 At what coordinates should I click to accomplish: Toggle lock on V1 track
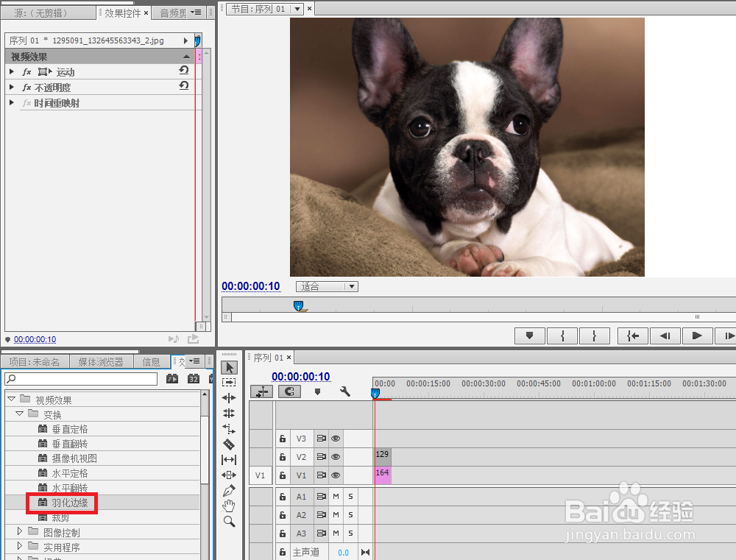[283, 475]
